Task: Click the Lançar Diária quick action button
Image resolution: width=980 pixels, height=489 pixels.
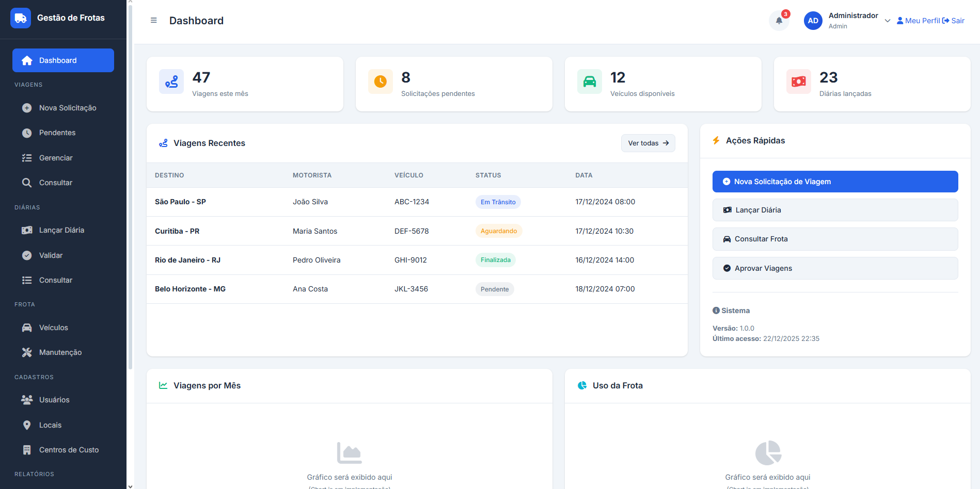Action: coord(835,210)
